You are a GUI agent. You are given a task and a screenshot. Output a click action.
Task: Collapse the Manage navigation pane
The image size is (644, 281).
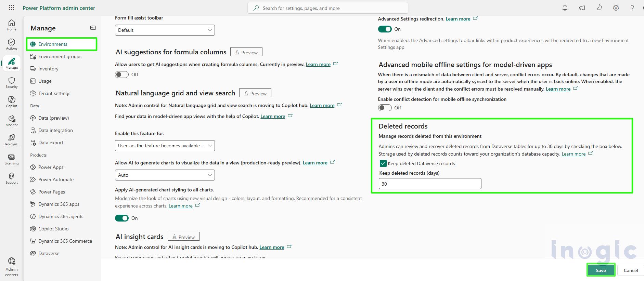(x=93, y=28)
